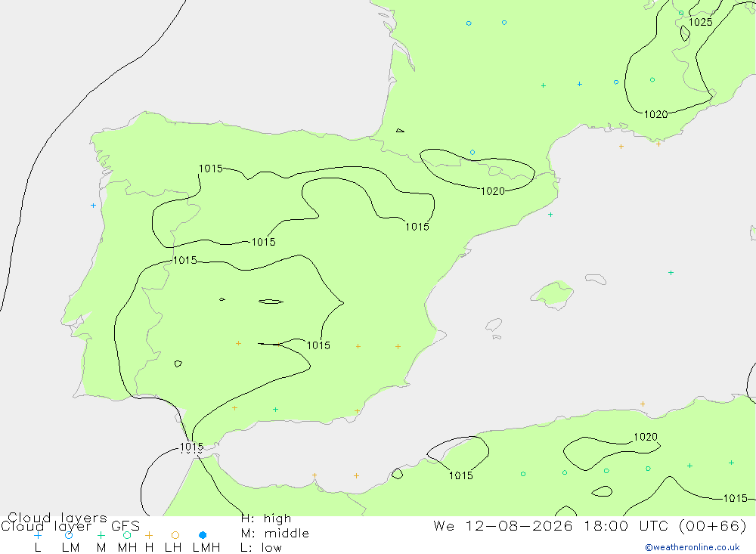Click the 1020 isobar label over the Pyrenees
The height and width of the screenshot is (554, 756).
pos(493,191)
